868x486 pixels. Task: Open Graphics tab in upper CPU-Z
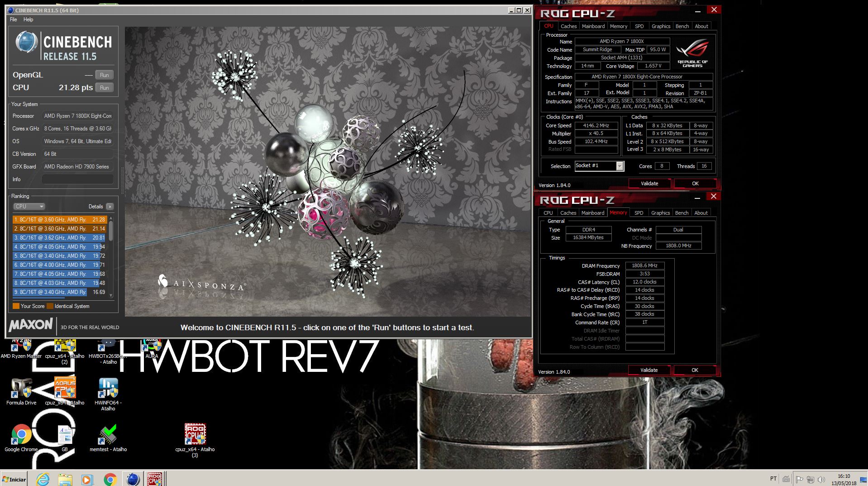pyautogui.click(x=661, y=26)
